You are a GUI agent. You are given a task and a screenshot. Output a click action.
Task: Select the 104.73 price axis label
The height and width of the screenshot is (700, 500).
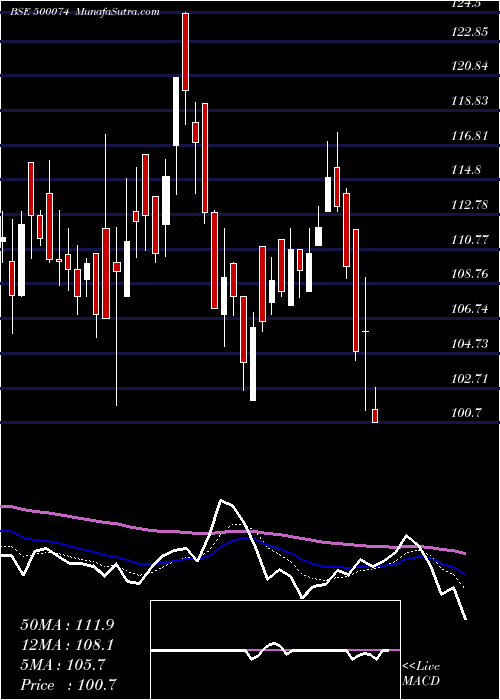(x=469, y=344)
